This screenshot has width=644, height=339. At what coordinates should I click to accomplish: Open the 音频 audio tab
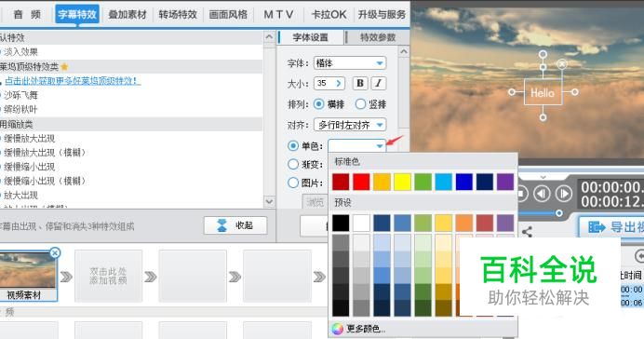[x=27, y=14]
